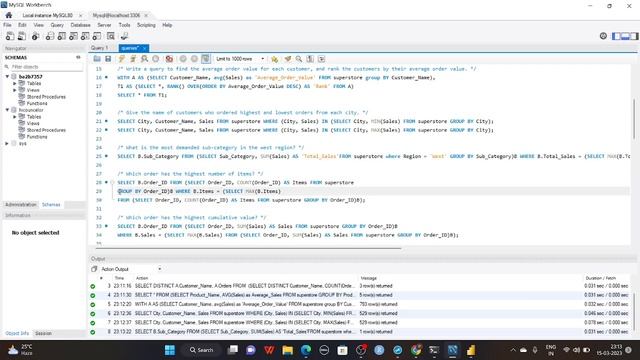
Task: Collapse the second schema node
Action: 7,110
